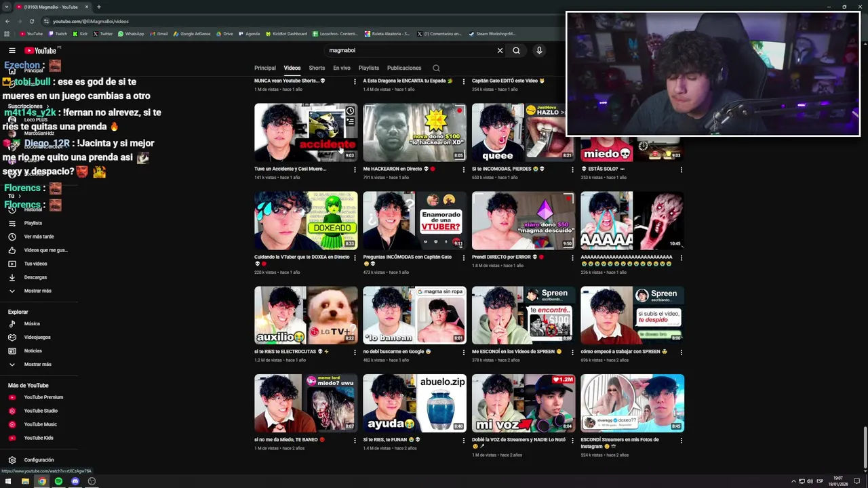
Task: Open the Gmail bookmark
Action: 159,33
